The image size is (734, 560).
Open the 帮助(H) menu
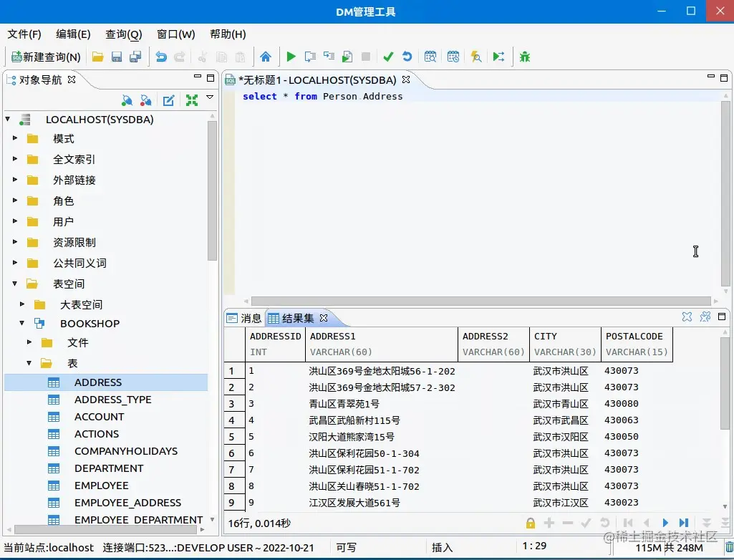(x=228, y=34)
